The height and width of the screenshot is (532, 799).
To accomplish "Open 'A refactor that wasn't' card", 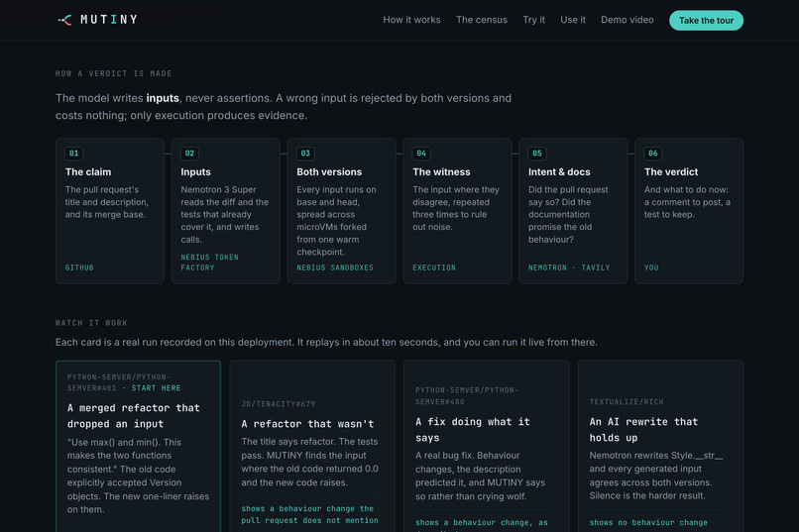I will point(312,446).
